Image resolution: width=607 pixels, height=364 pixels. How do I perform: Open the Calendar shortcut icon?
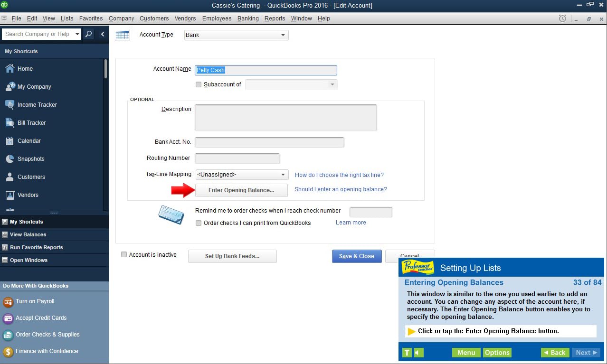9,141
